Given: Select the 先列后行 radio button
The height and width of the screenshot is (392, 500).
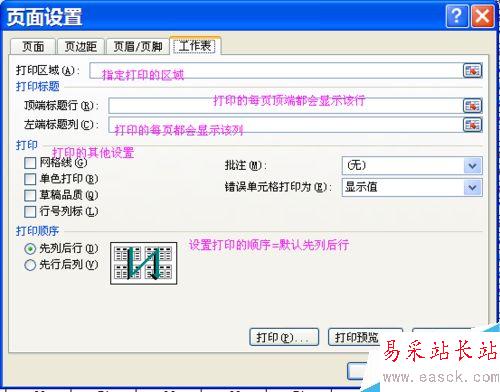Looking at the screenshot, I should click(30, 249).
